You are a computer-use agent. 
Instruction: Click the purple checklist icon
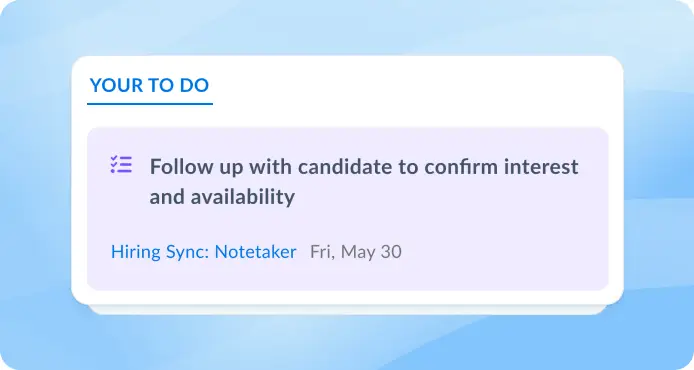(121, 165)
